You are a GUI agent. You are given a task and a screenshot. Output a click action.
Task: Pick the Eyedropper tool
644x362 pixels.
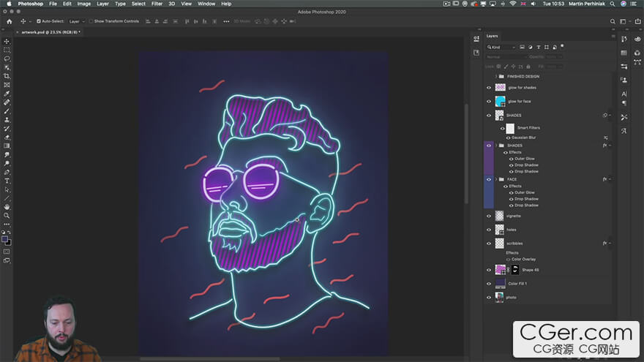tap(7, 94)
